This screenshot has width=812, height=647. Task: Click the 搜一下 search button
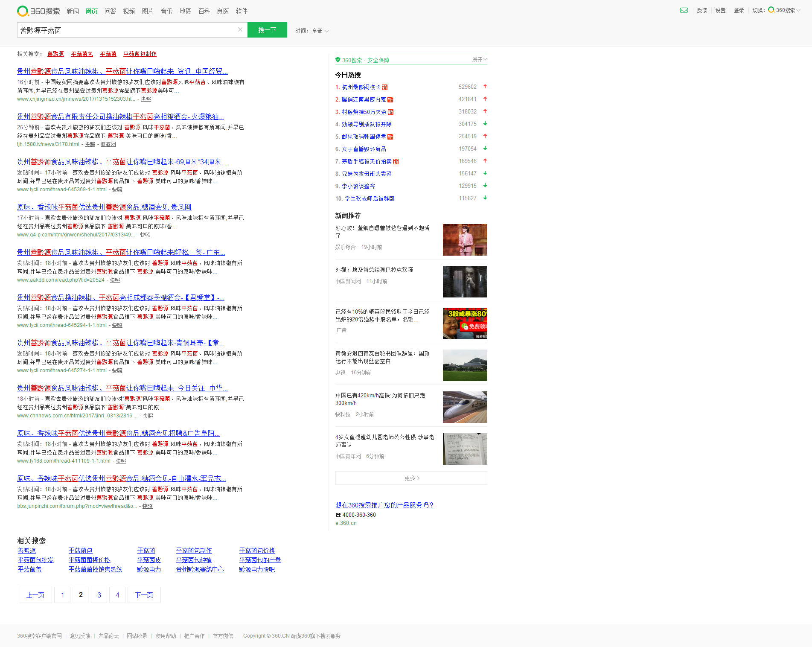[267, 30]
